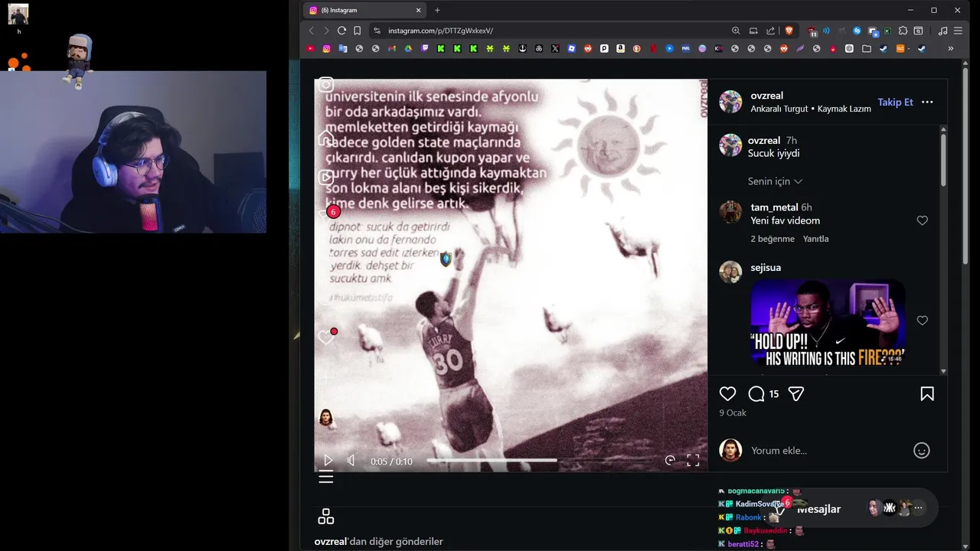This screenshot has height=551, width=980.
Task: Open the hamburger More menu below the video
Action: (325, 478)
